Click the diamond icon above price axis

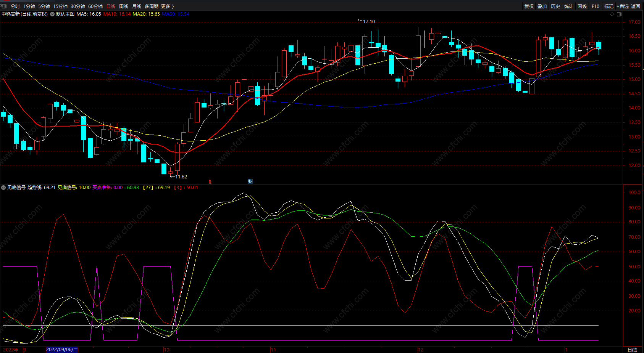click(x=612, y=14)
